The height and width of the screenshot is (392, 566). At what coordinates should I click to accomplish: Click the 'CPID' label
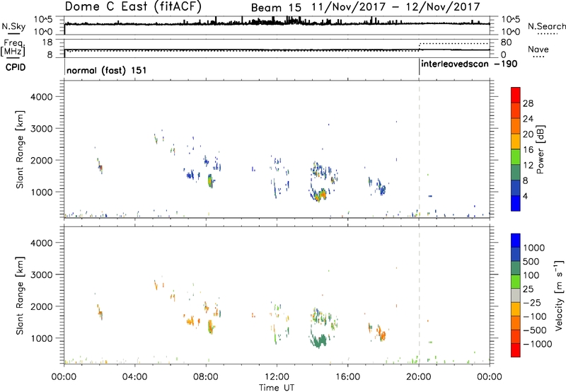(16, 67)
